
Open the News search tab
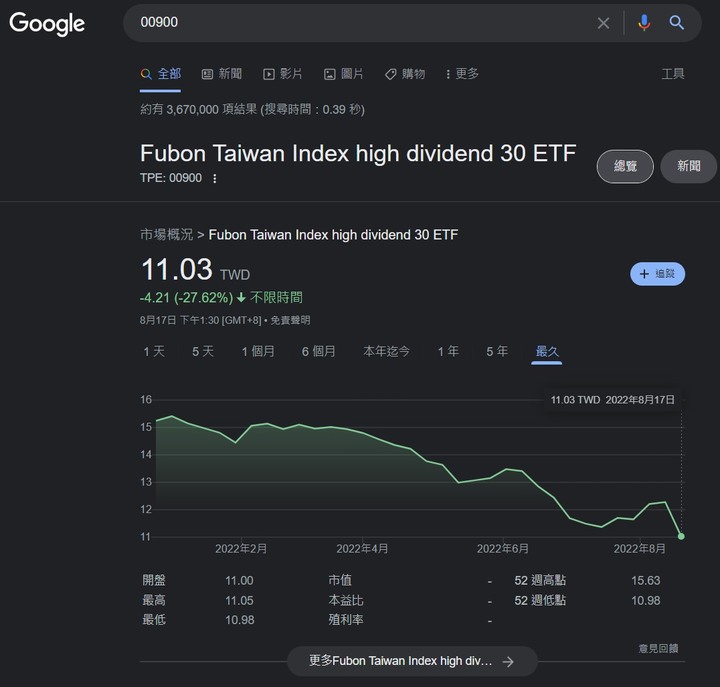pyautogui.click(x=222, y=74)
